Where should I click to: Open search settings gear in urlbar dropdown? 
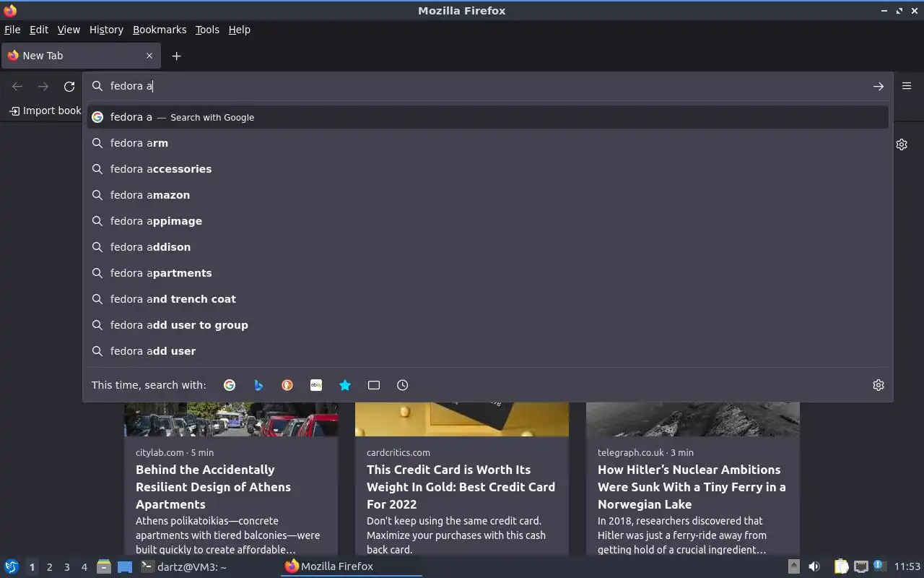click(879, 385)
